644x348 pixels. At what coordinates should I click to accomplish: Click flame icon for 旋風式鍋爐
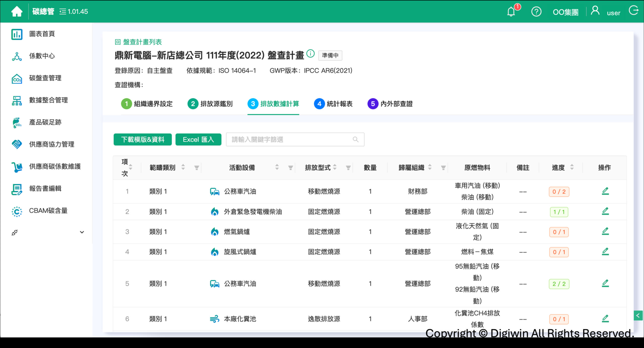point(215,252)
